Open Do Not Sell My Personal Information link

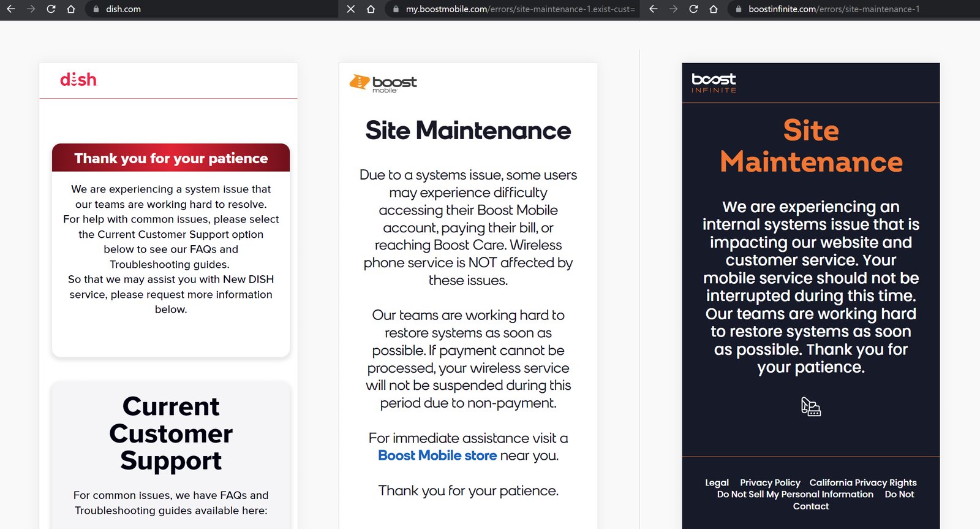[x=795, y=495]
